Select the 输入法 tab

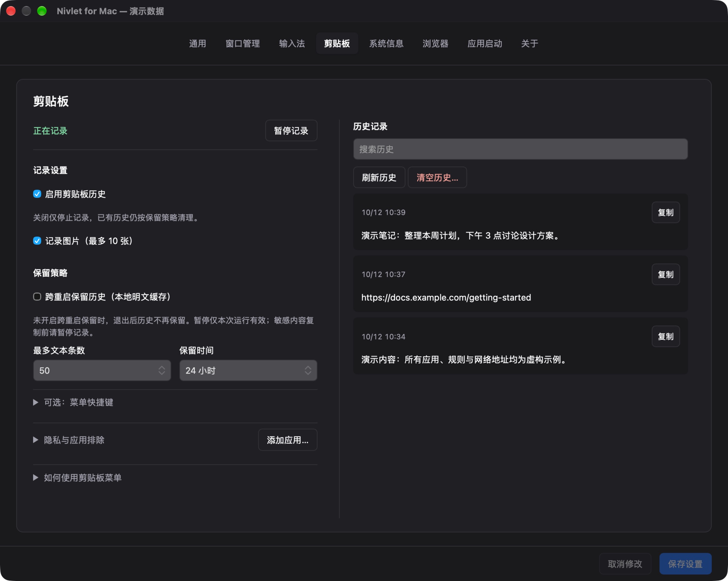(292, 43)
